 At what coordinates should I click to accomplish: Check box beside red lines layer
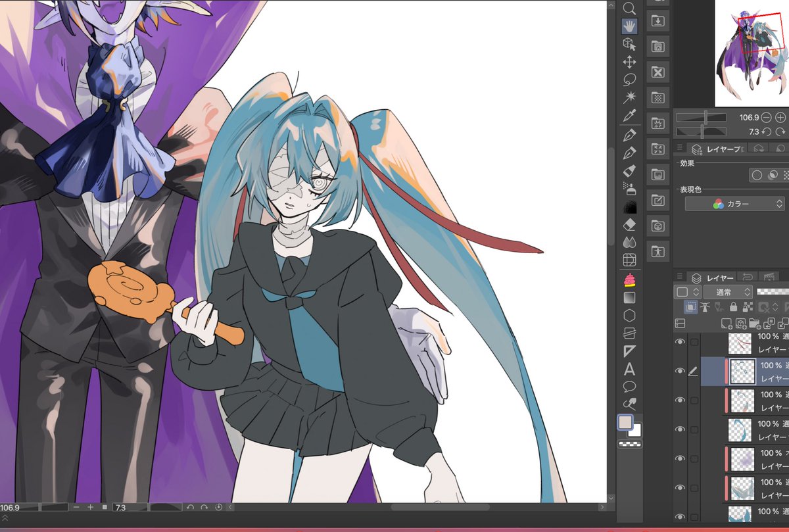click(694, 342)
